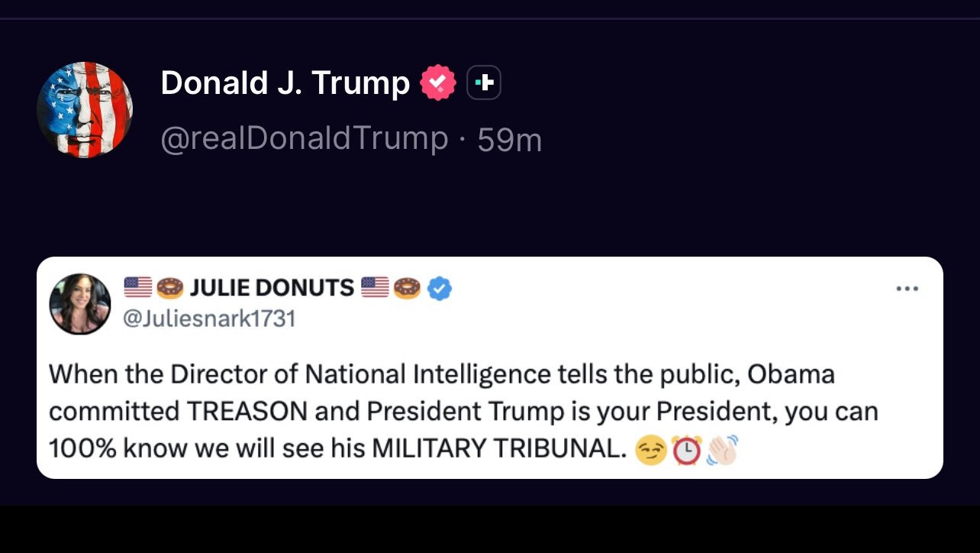The height and width of the screenshot is (553, 980).
Task: Open the @realDonaldTrump handle
Action: click(304, 139)
